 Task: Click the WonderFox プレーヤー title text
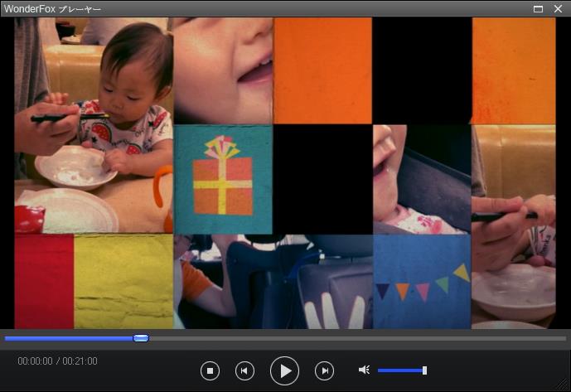(52, 9)
